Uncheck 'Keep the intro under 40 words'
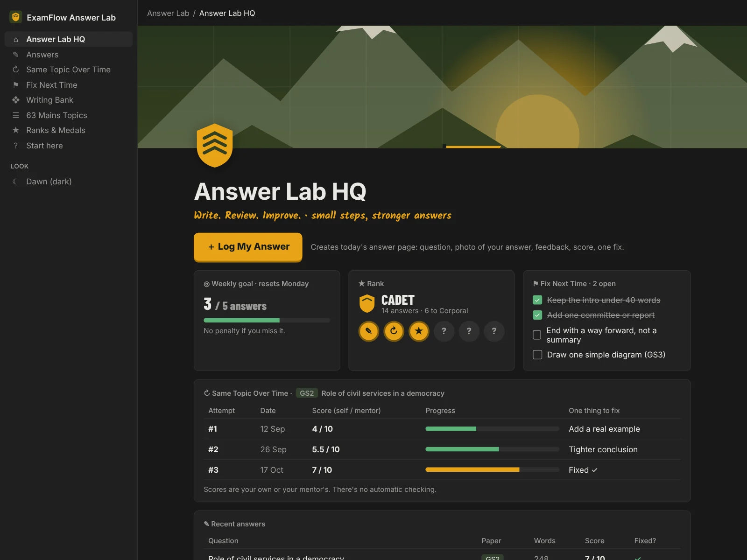 (x=537, y=300)
